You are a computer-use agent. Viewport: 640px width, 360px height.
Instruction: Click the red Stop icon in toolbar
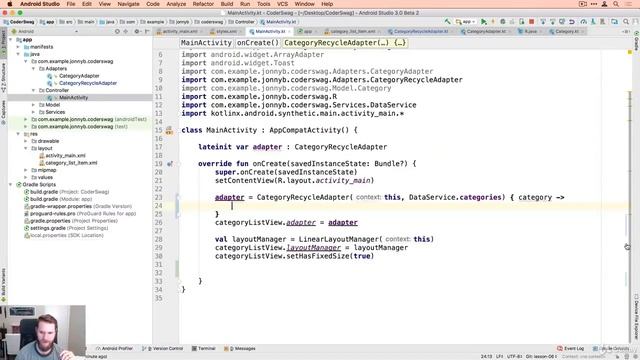coord(531,22)
